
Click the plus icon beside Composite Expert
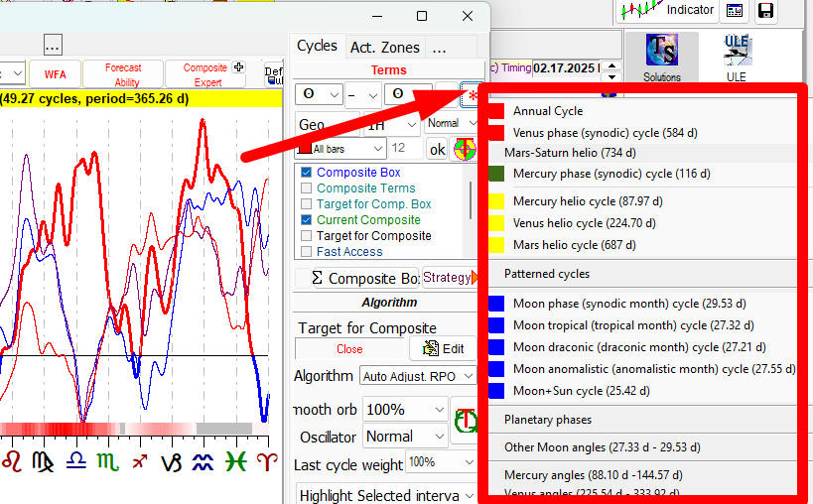[237, 68]
